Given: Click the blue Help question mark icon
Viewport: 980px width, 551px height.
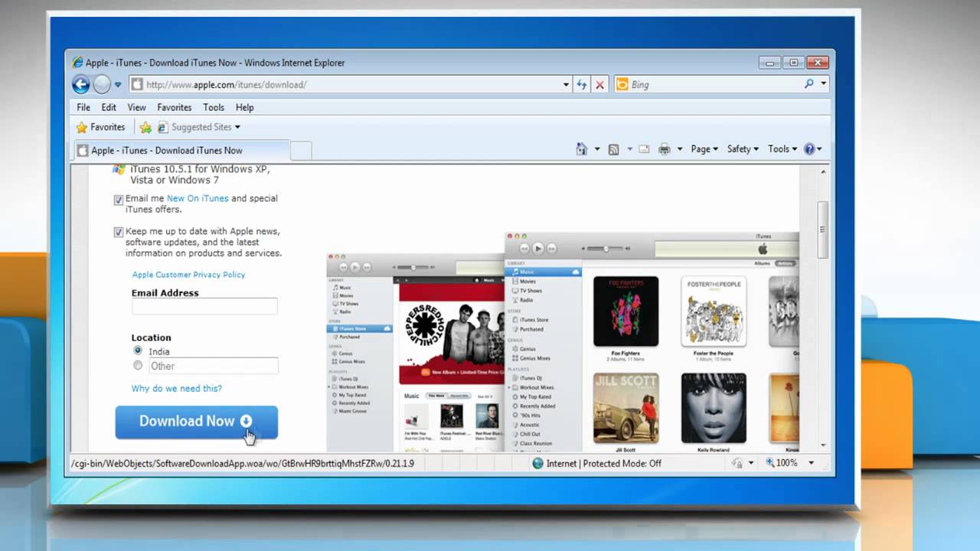Looking at the screenshot, I should pyautogui.click(x=809, y=149).
